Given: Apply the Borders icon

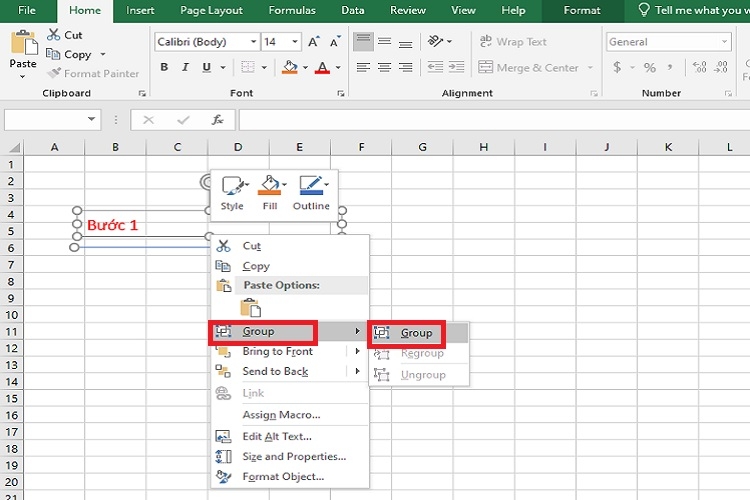Looking at the screenshot, I should click(247, 67).
